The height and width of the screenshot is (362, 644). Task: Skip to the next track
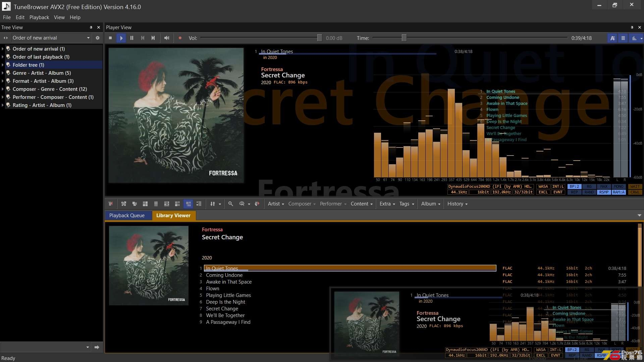pos(153,38)
